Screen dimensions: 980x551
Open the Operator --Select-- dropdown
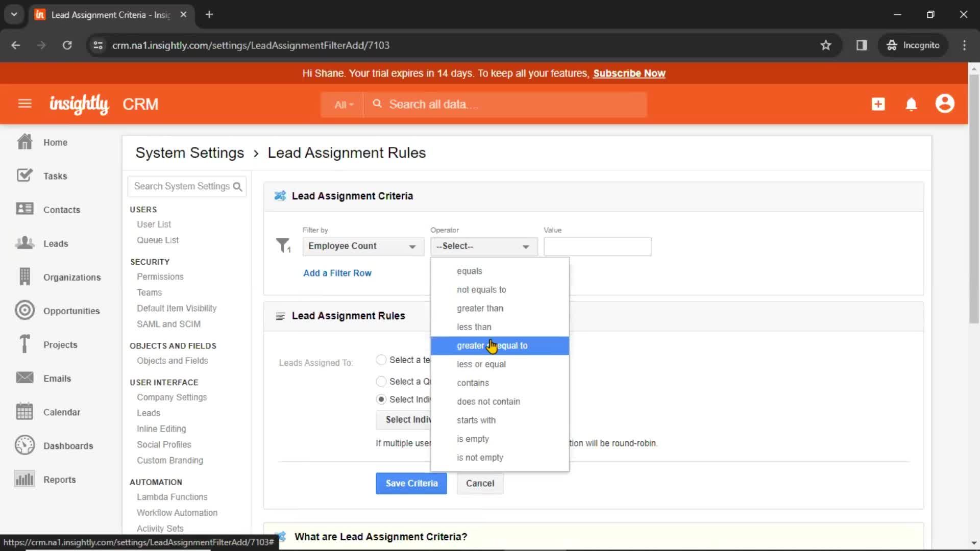[483, 246]
